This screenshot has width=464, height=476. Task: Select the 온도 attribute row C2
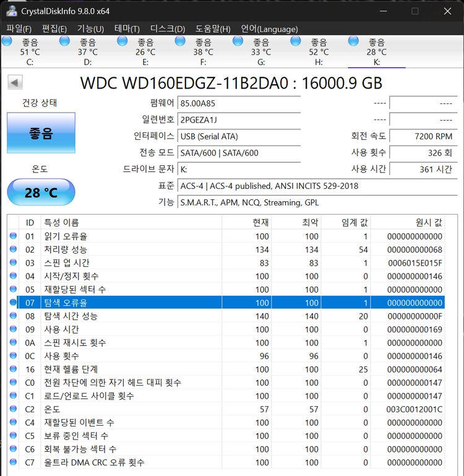coord(226,409)
